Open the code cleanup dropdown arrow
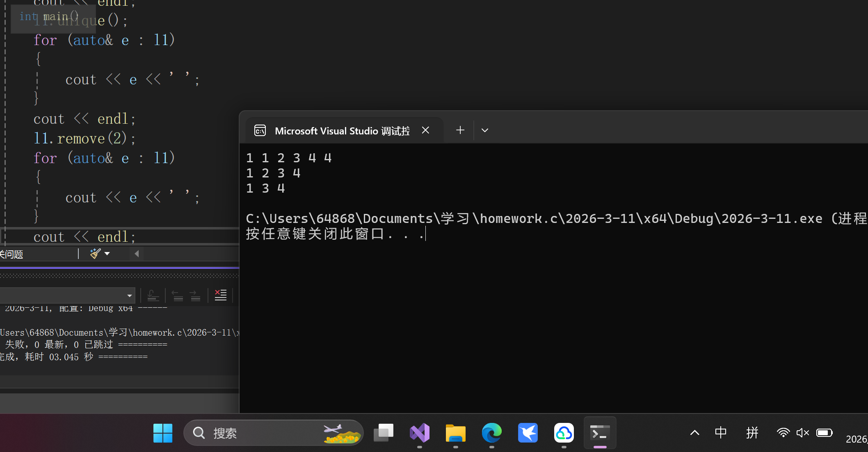 coord(107,254)
